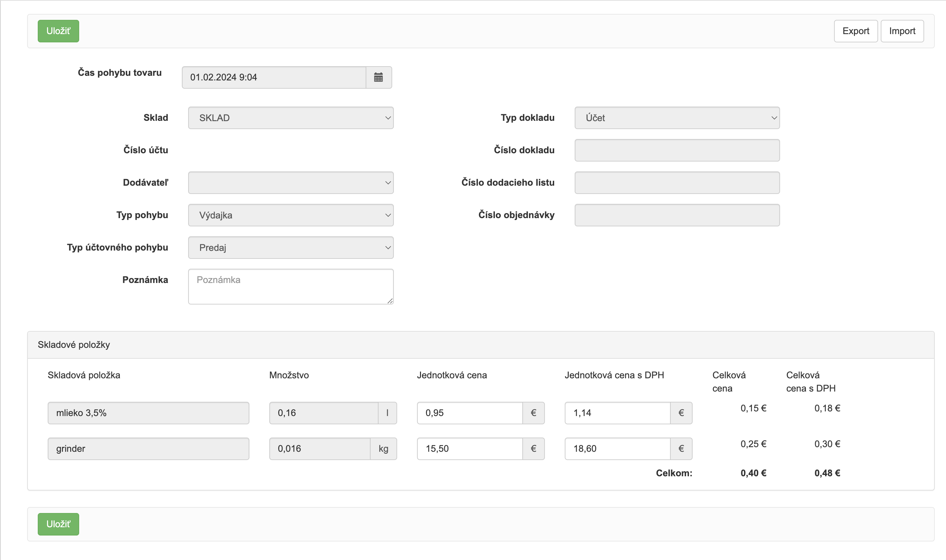Expand the Typ pohybu Výdajka dropdown
Viewport: 946px width, 560px height.
point(290,215)
